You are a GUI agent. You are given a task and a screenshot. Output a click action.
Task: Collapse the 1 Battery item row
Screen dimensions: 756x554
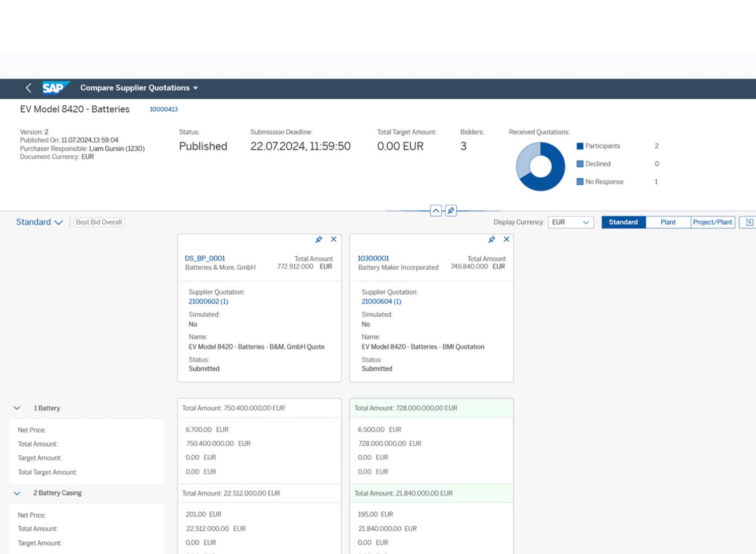click(x=17, y=408)
